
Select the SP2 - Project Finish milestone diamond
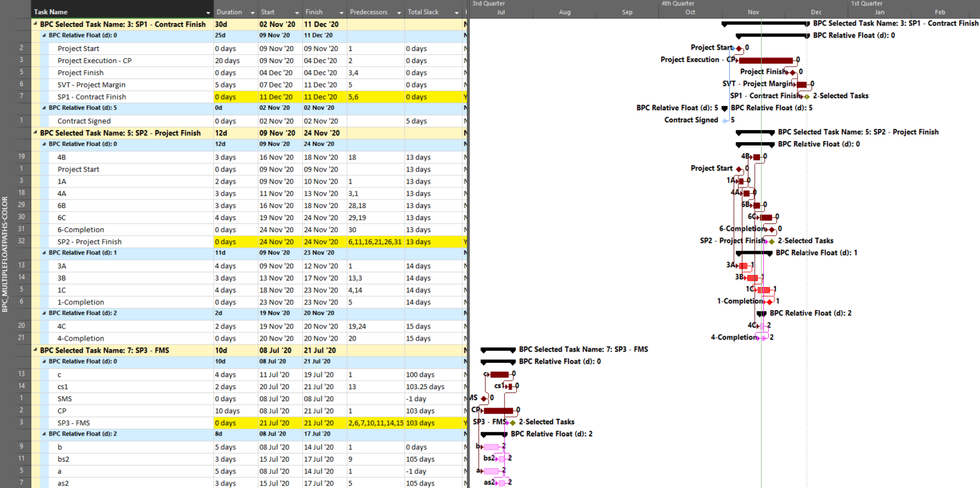(x=771, y=240)
